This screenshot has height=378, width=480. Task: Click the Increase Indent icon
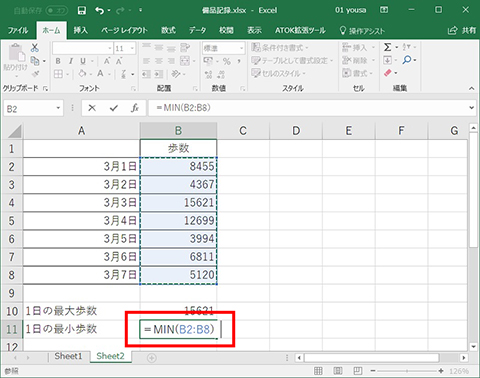(x=159, y=74)
